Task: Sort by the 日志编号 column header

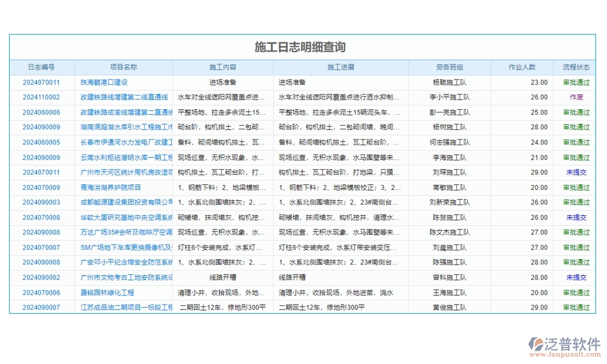Action: pos(38,67)
